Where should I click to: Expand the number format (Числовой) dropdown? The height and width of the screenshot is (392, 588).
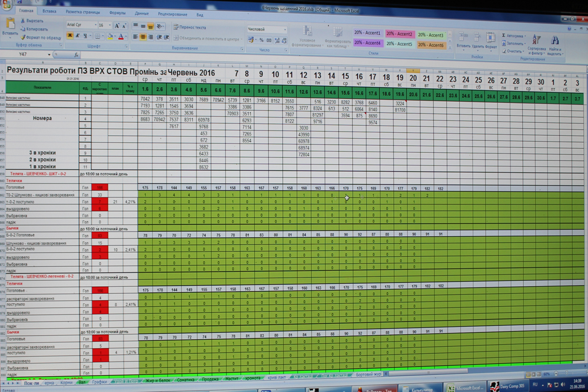(285, 29)
